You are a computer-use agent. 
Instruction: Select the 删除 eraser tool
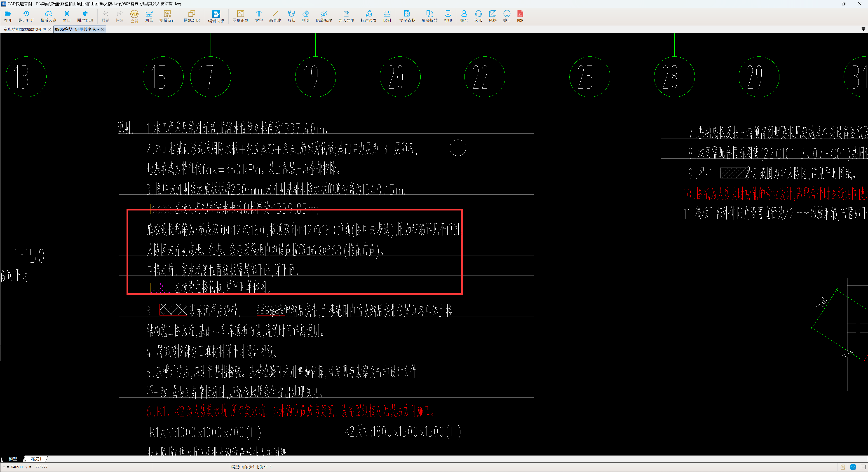click(306, 16)
